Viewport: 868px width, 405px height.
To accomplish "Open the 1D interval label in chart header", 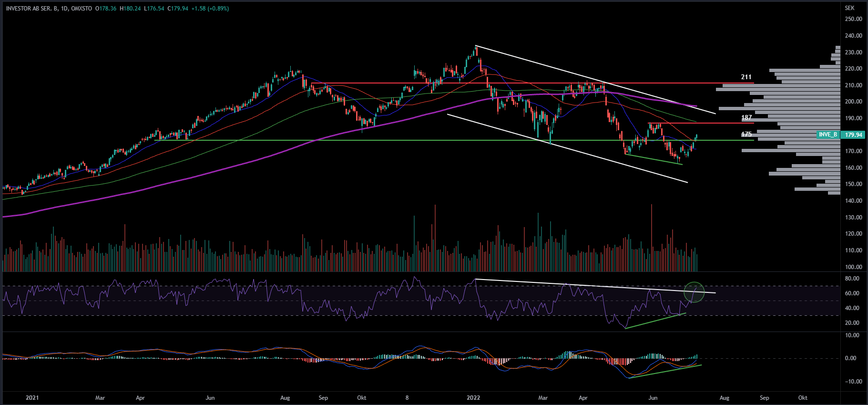I will (x=64, y=9).
